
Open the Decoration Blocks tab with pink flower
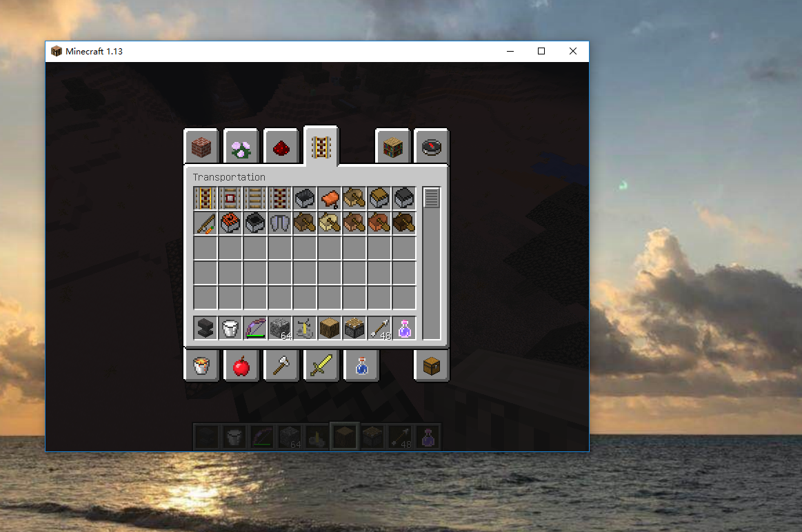point(241,147)
